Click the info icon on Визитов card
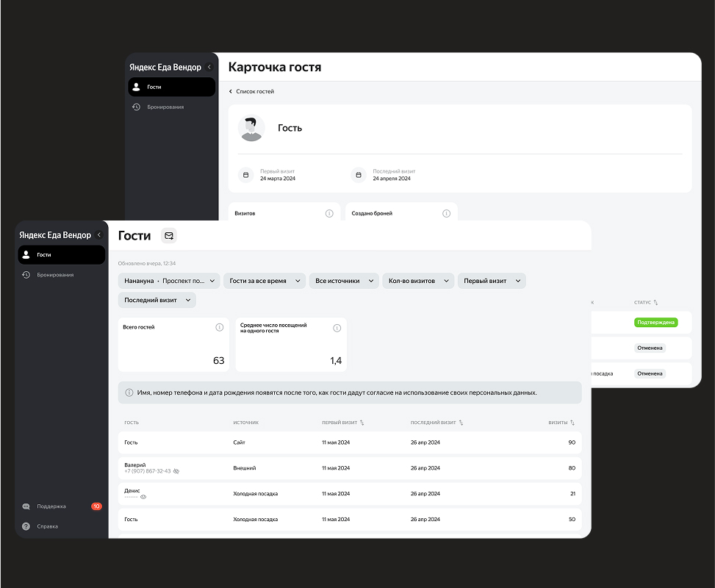This screenshot has width=715, height=588. 329,213
